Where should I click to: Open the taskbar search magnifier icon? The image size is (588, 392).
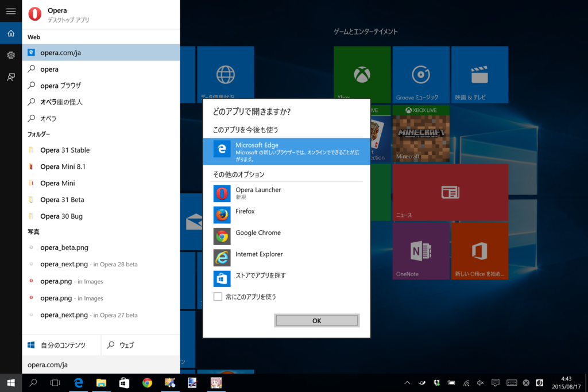pyautogui.click(x=33, y=383)
